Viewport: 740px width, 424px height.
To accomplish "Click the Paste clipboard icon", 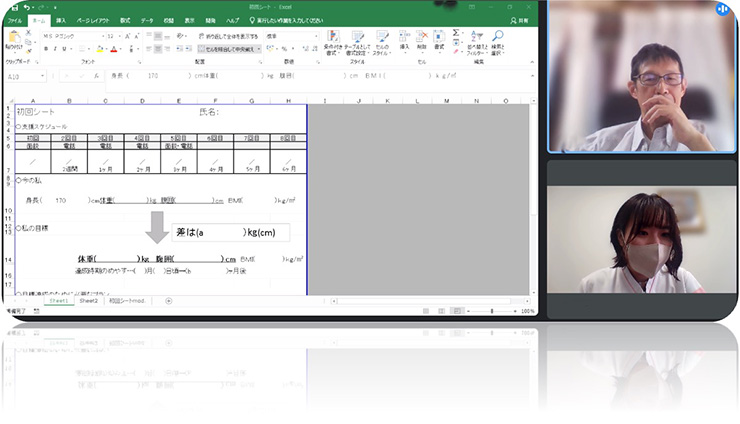I will (13, 38).
